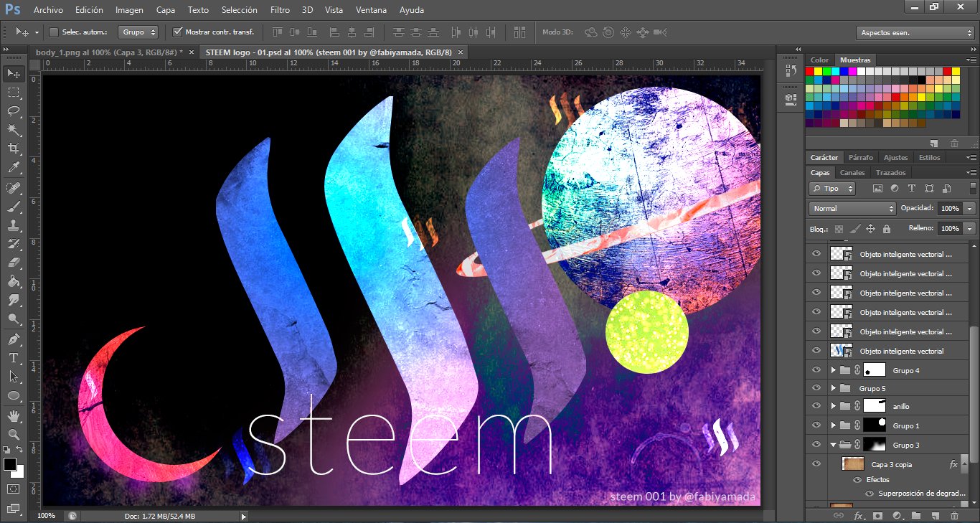Click the create new layer icon
The image size is (980, 523).
pos(936,515)
